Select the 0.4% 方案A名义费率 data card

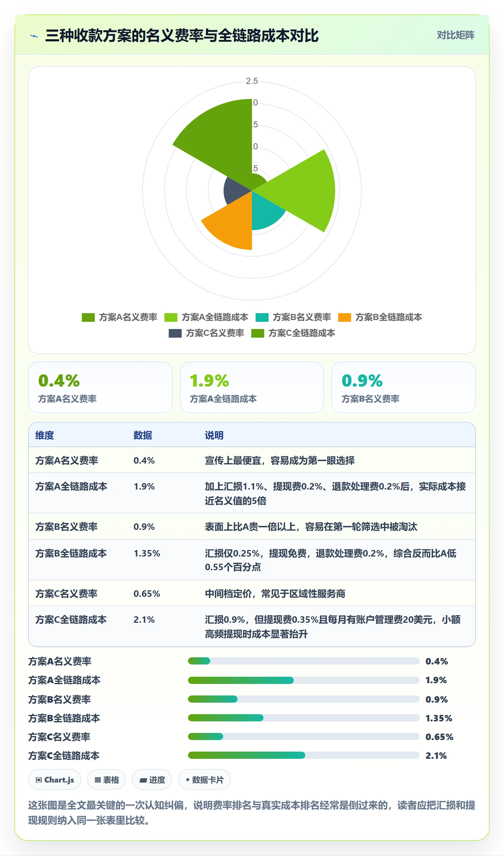[x=100, y=387]
